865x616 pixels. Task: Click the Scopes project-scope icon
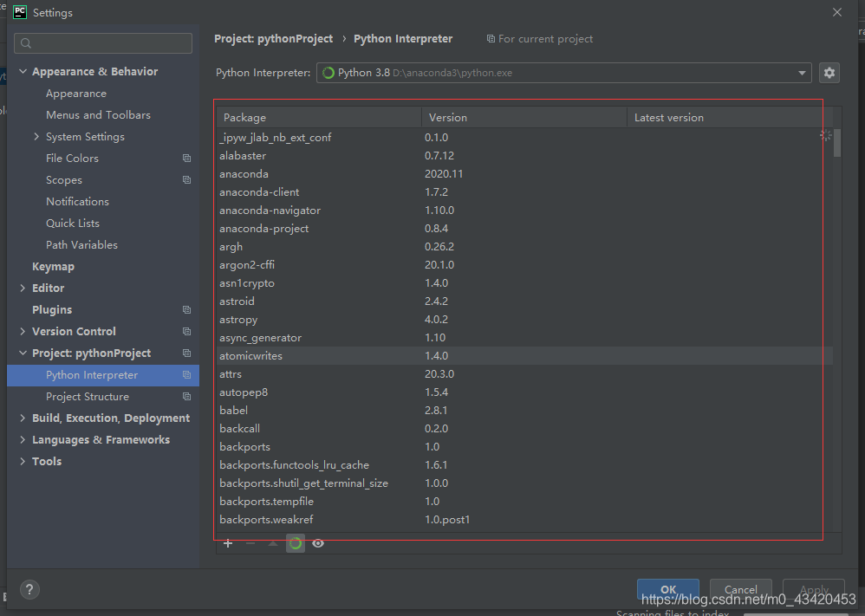(186, 180)
